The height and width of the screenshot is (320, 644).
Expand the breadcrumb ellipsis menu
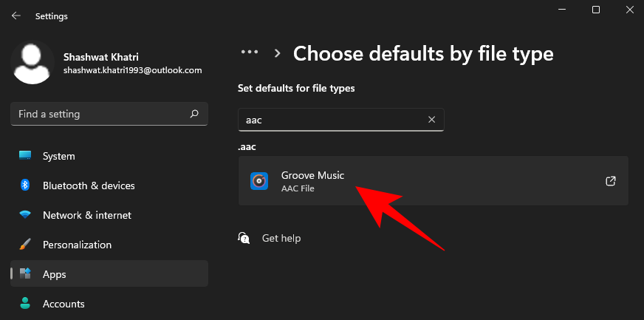coord(250,52)
